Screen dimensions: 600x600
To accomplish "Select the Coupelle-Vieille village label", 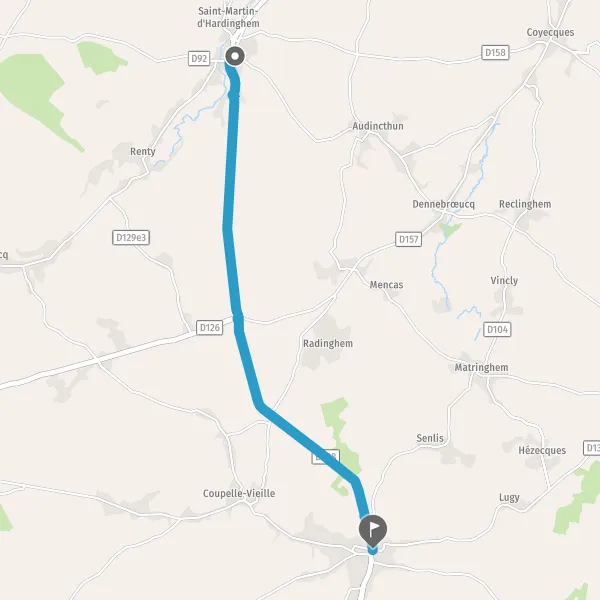I will point(239,493).
